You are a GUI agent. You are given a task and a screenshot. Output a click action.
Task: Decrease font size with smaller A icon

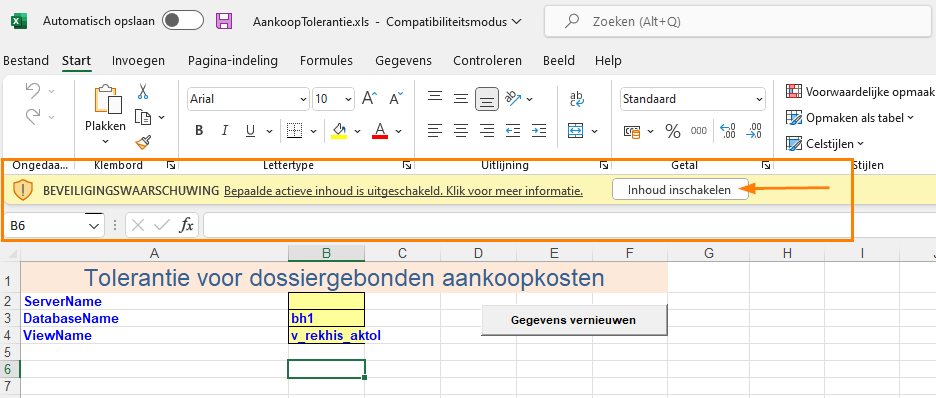point(396,98)
